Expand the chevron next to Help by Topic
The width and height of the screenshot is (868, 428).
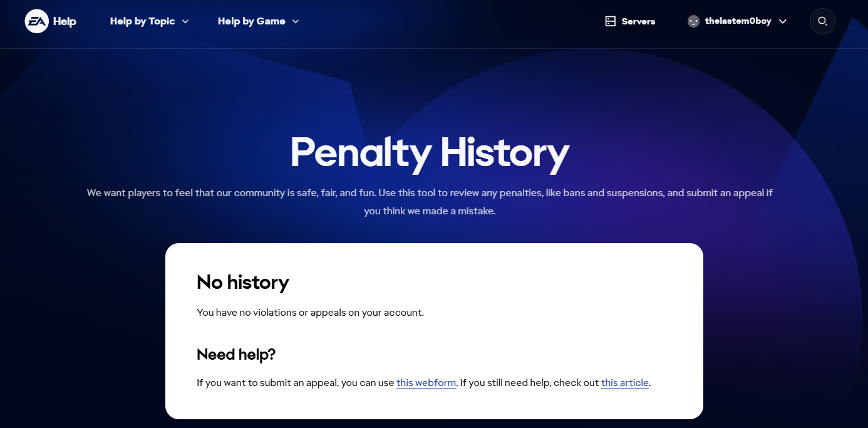pos(185,21)
